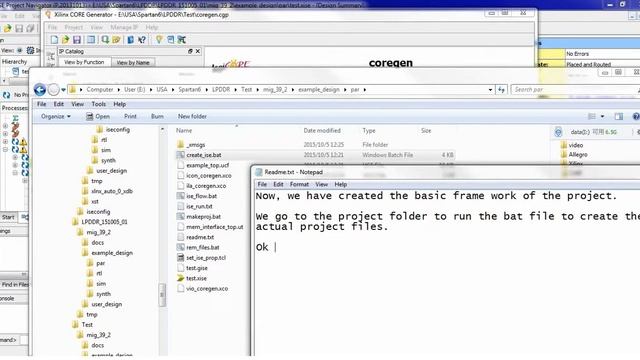Select xlnx_auto_0_xdb folder in tree
Viewport: 640px width, 360px height.
coord(112,191)
